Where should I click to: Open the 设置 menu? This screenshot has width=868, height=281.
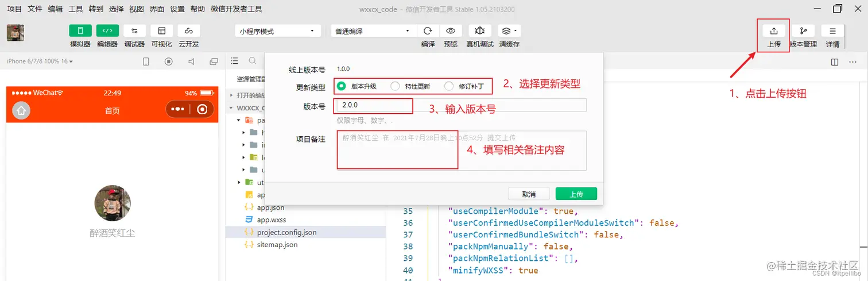pyautogui.click(x=177, y=9)
